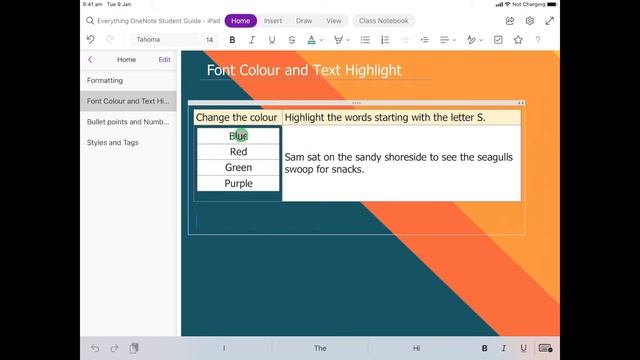
Task: Open the font name box showing Tahoma
Action: pyautogui.click(x=165, y=40)
